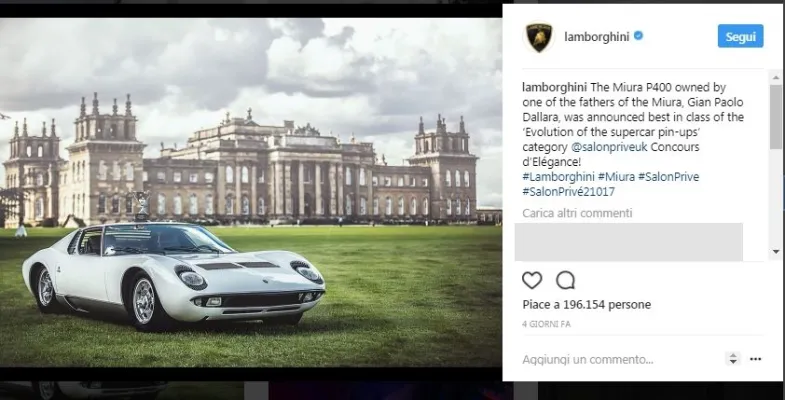Follow Lamborghini with the Segui button
Image resolution: width=785 pixels, height=400 pixels.
point(740,36)
